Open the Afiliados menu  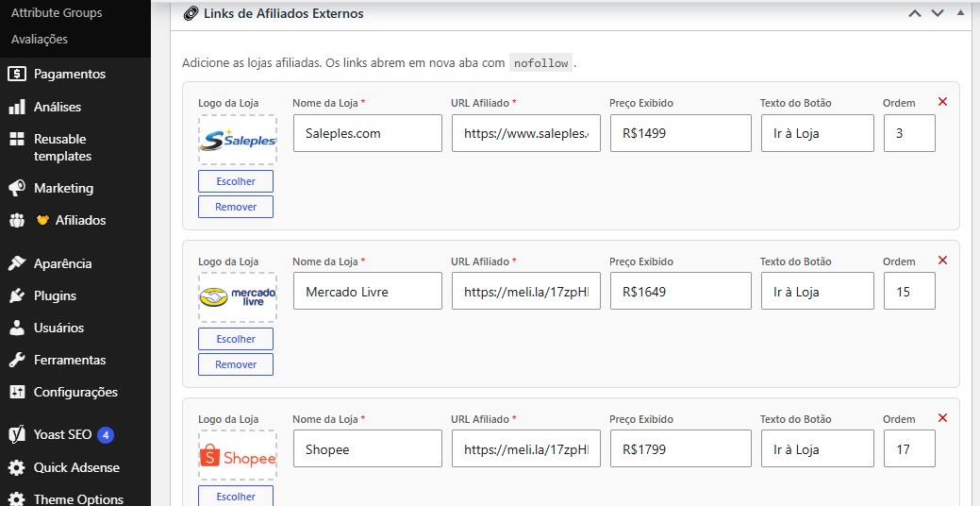point(80,220)
